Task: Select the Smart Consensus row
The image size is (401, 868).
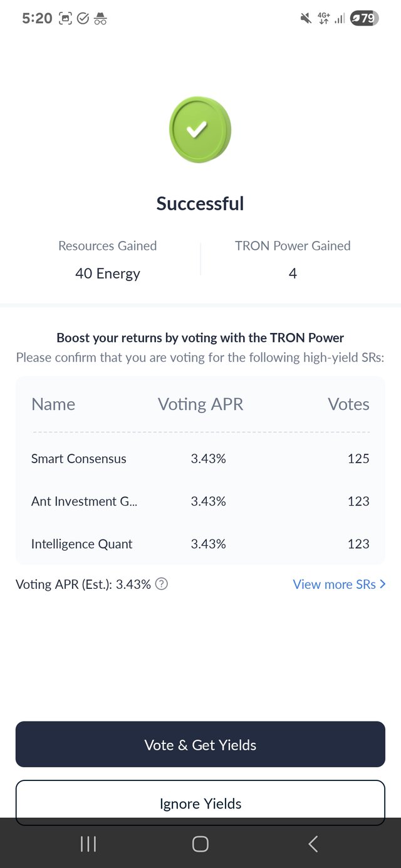Action: click(200, 459)
